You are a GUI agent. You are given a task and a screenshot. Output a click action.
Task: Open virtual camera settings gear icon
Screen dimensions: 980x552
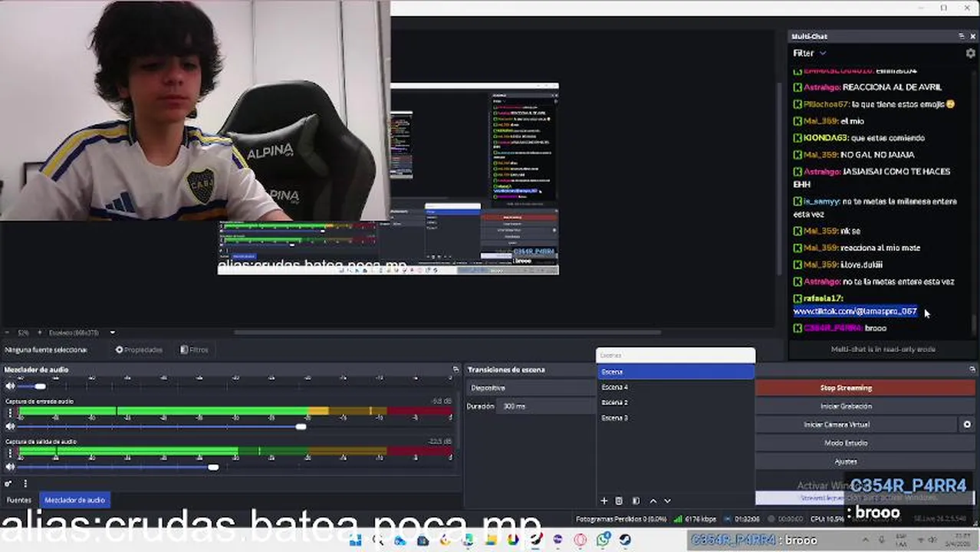click(x=968, y=425)
